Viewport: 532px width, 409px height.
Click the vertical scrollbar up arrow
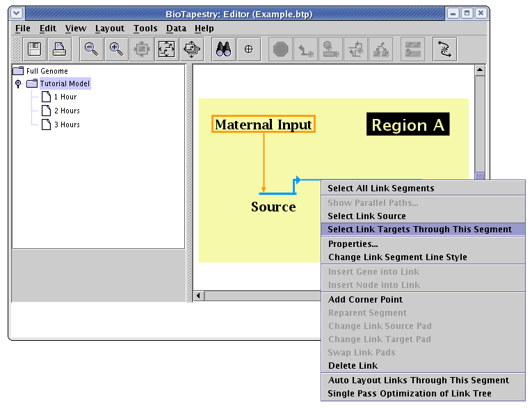(479, 70)
